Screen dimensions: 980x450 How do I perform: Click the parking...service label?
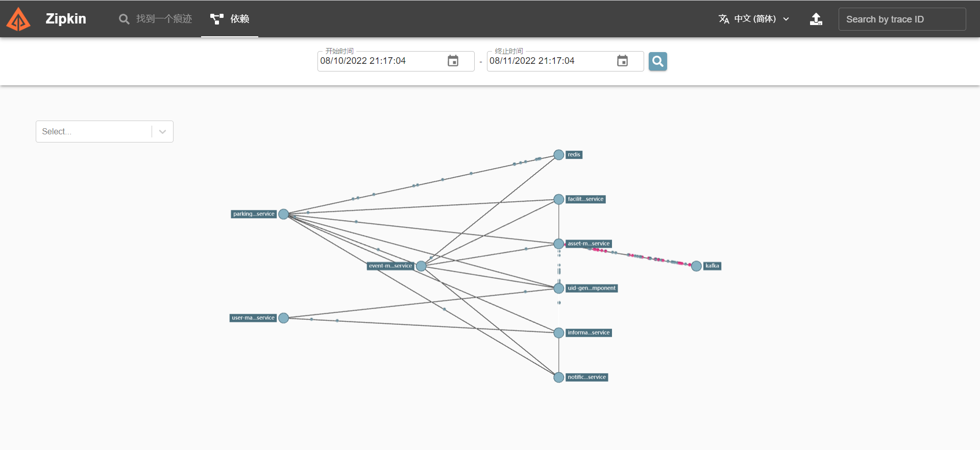[x=254, y=214]
